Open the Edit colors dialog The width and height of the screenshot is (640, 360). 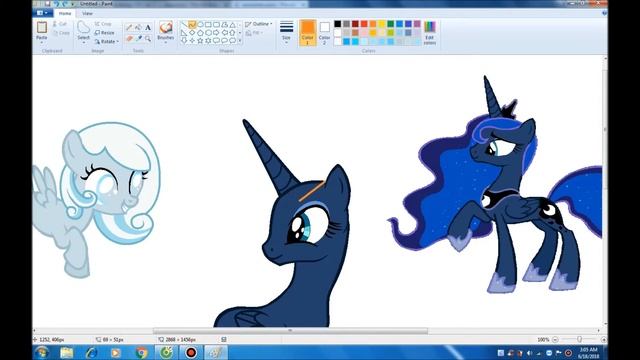point(430,33)
